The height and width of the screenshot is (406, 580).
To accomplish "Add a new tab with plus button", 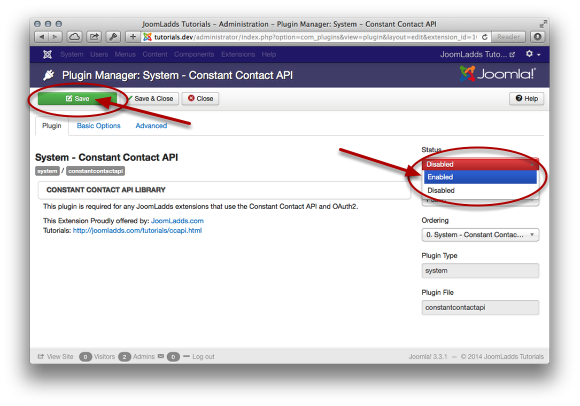I will [x=133, y=37].
